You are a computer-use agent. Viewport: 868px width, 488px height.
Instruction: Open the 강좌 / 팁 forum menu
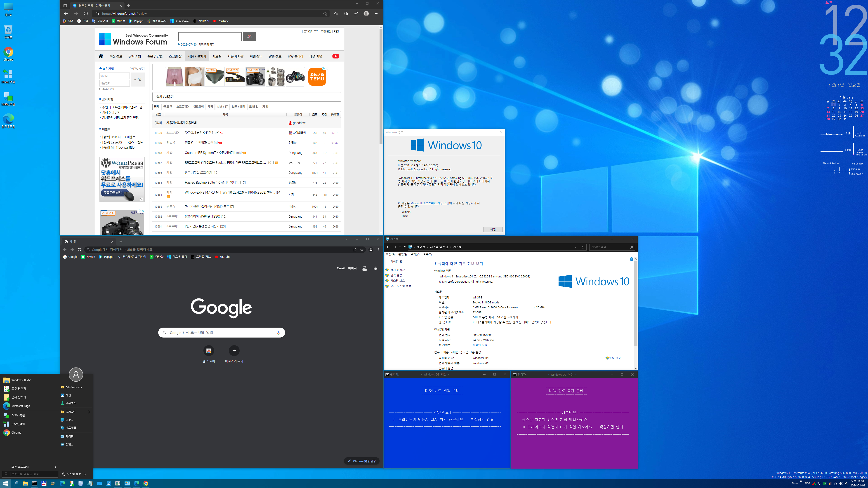tap(134, 56)
